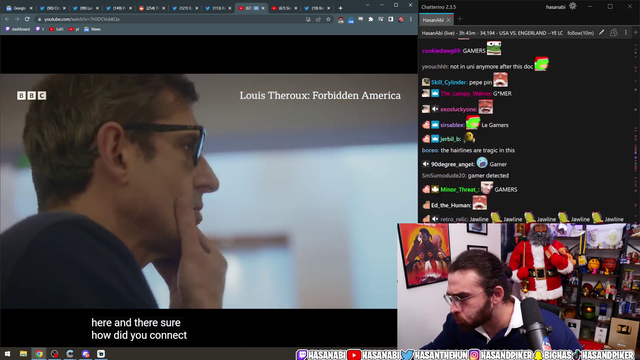This screenshot has width=640, height=360.
Task: Open the Twitch 't' bookmark
Action: pyautogui.click(x=40, y=29)
